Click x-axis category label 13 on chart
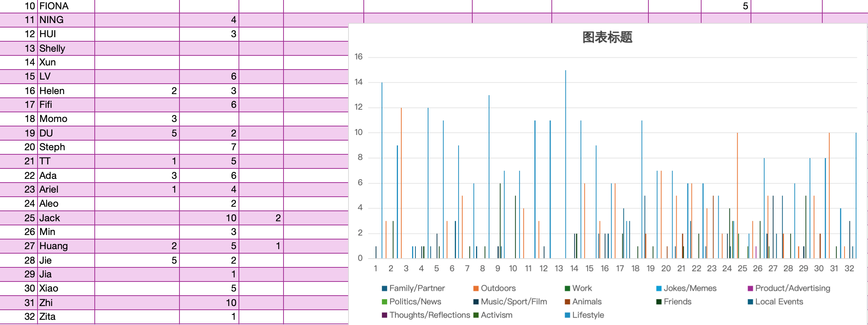The image size is (868, 325). click(558, 268)
